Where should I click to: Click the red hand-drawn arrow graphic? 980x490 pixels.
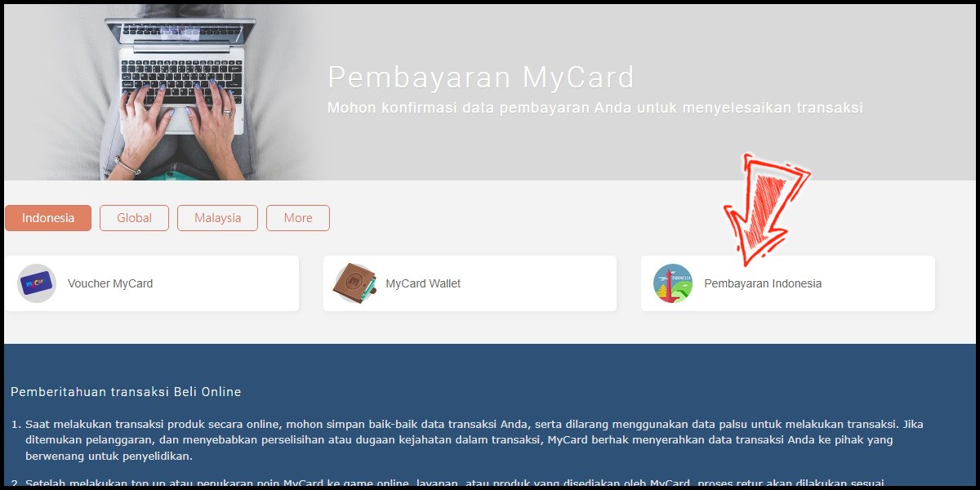tap(766, 208)
